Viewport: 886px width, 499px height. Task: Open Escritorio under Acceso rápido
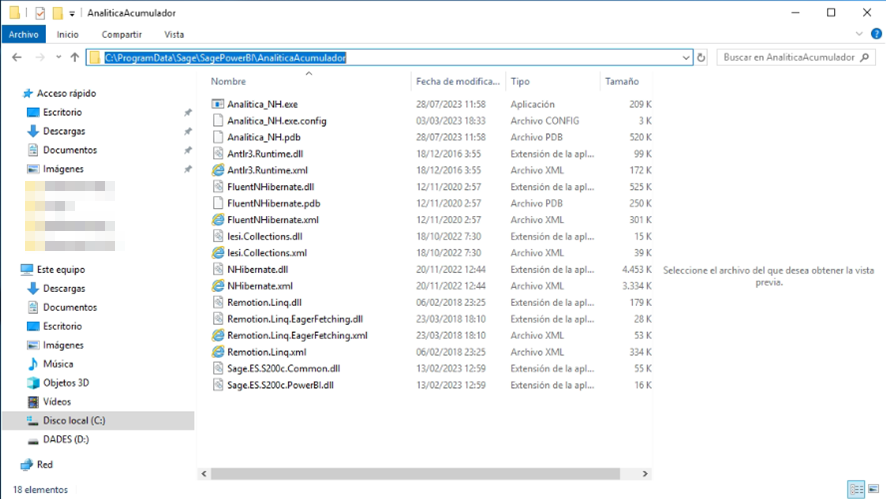[x=62, y=112]
